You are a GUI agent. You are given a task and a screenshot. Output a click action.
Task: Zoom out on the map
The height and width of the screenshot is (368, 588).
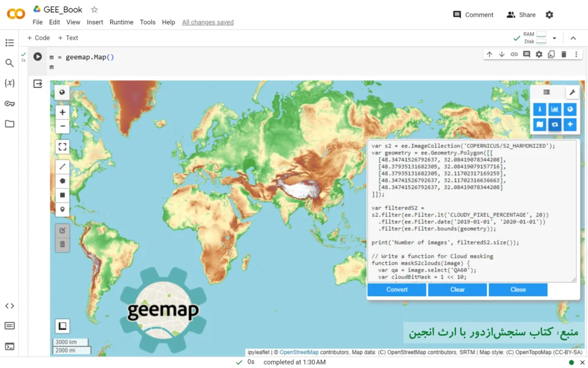[x=62, y=126]
